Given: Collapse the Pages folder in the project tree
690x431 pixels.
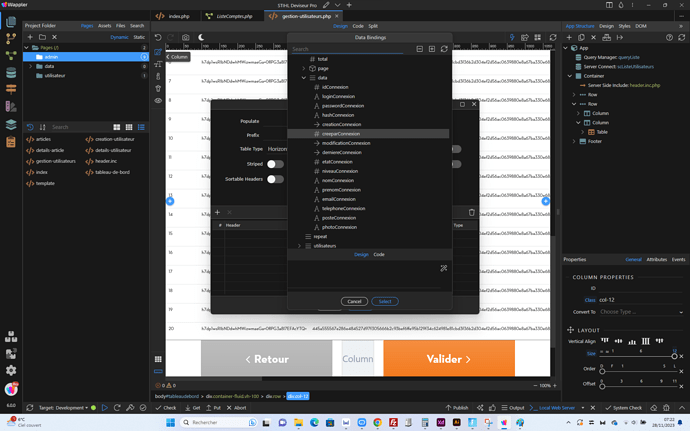Looking at the screenshot, I should (x=27, y=48).
